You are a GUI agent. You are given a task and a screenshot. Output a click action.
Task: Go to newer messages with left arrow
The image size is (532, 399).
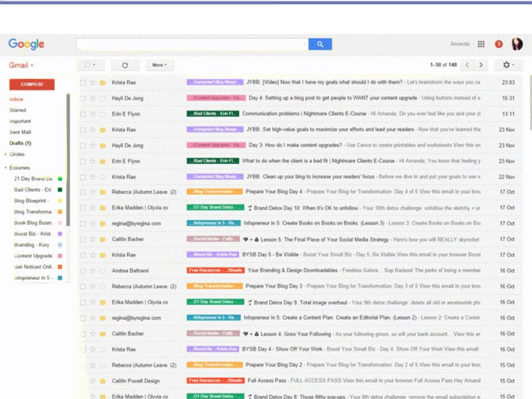click(467, 65)
